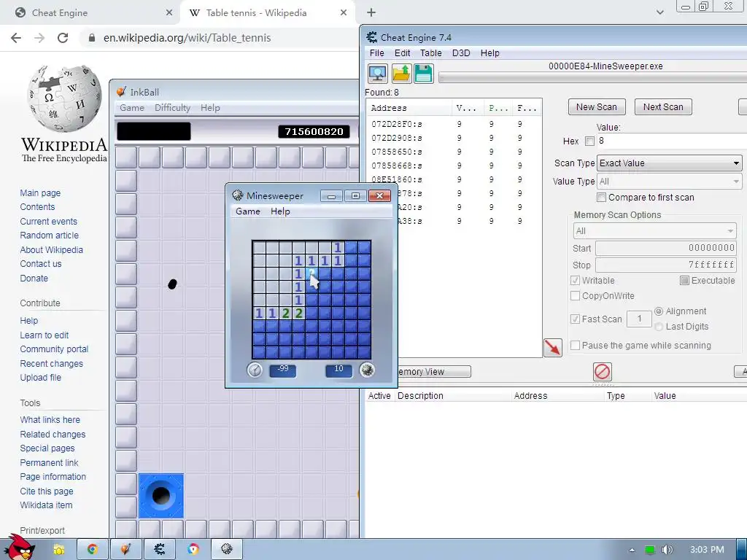Enable Pause the game while scanning
This screenshot has height=560, width=747.
[x=575, y=345]
